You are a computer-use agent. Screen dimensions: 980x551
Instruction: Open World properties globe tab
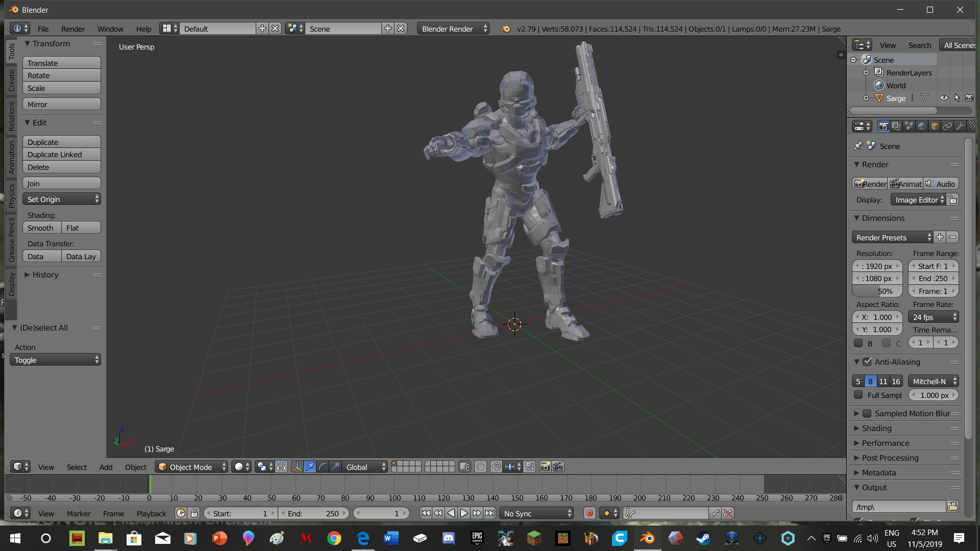click(922, 127)
